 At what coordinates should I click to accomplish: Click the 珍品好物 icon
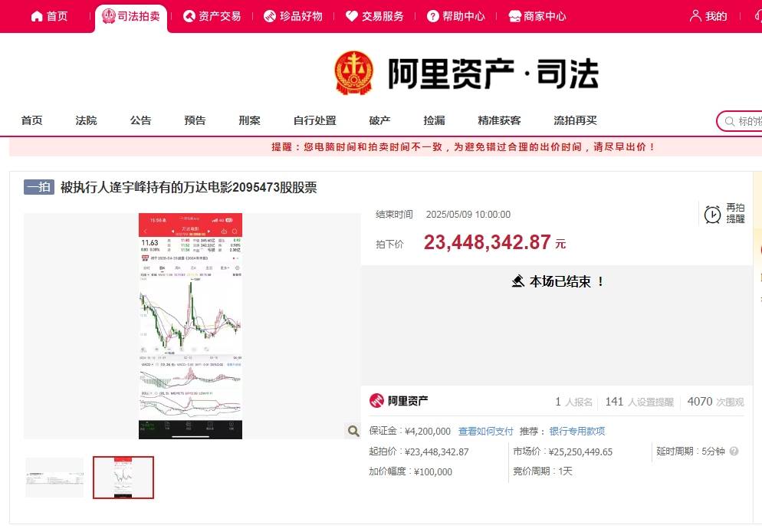coord(270,17)
